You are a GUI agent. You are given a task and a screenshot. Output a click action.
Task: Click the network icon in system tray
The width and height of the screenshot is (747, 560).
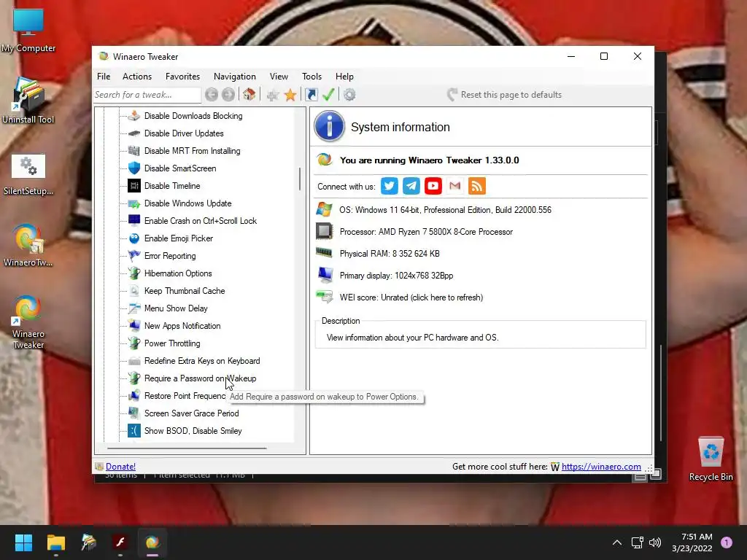coord(637,542)
